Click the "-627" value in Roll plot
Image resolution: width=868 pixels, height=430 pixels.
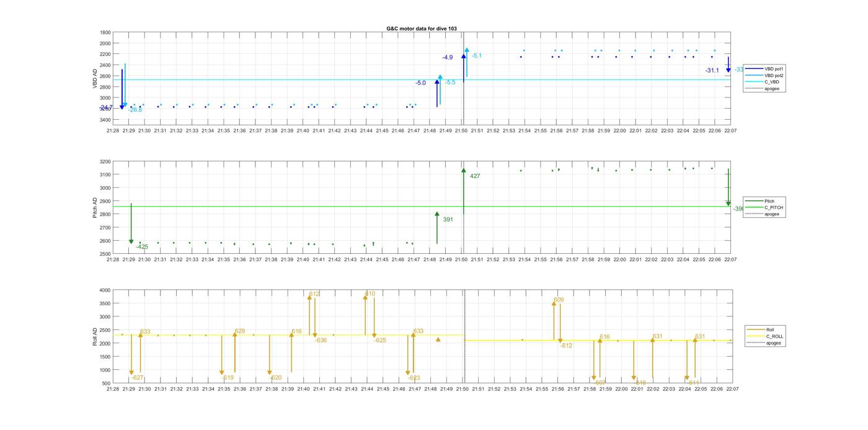click(138, 378)
